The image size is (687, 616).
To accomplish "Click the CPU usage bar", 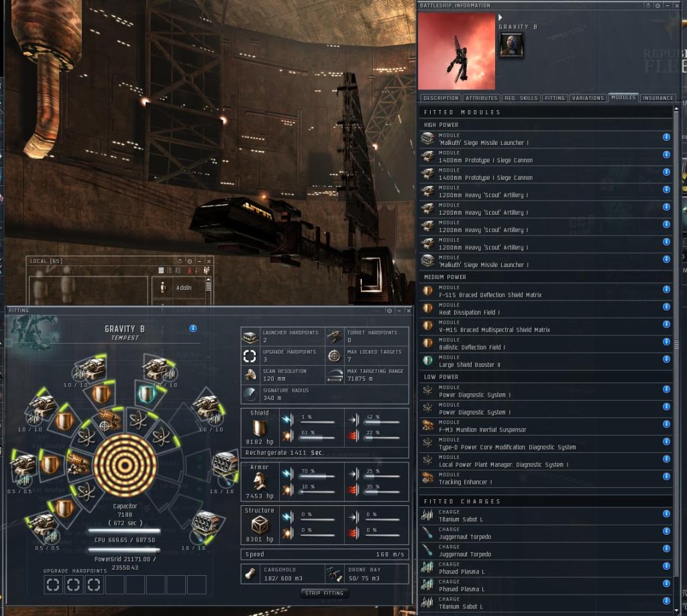I will point(124,531).
